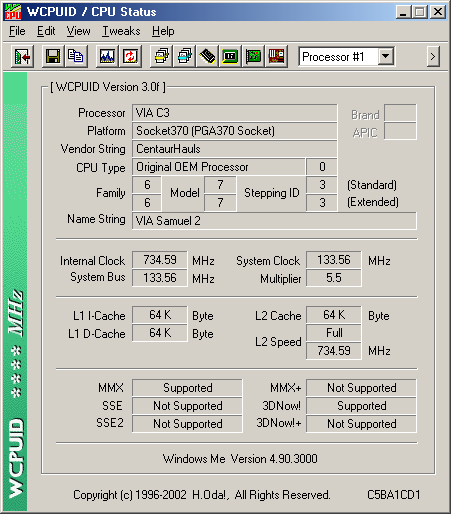Open the red motherboard info icon

click(276, 57)
